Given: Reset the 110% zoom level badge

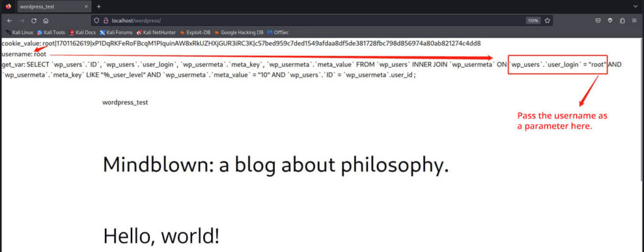Looking at the screenshot, I should [533, 20].
